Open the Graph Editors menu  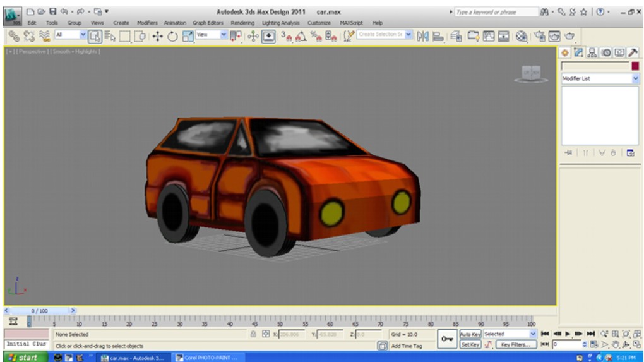208,23
